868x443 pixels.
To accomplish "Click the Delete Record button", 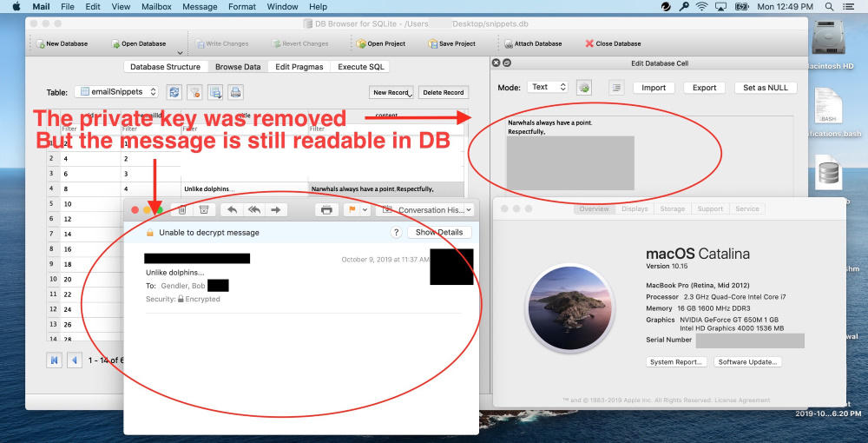I will pos(444,92).
